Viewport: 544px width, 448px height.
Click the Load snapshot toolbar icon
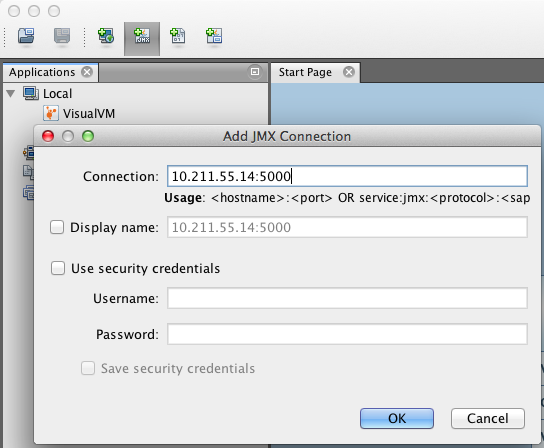26,36
